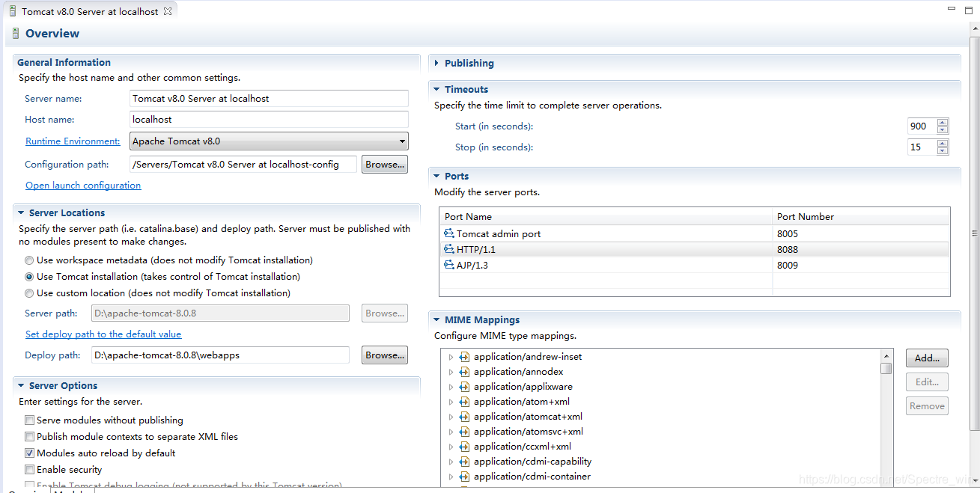Click the MIME icon of application/cdmi-capability
This screenshot has height=493, width=980.
coord(464,462)
